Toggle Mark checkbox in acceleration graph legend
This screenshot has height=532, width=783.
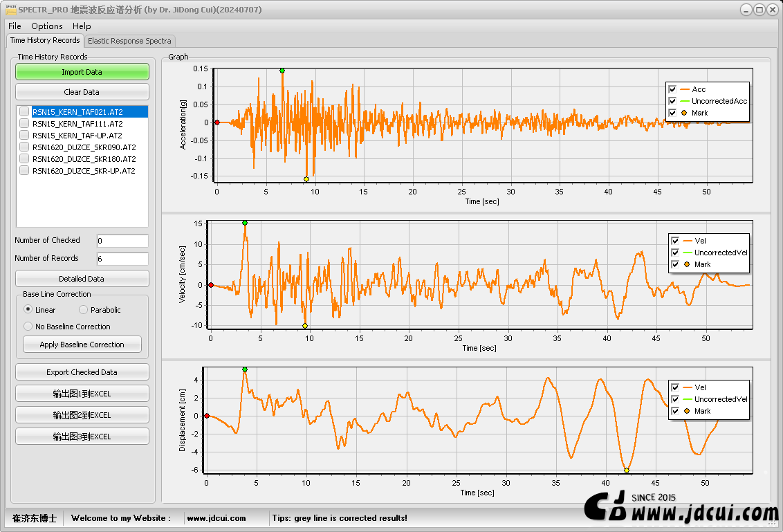click(x=672, y=113)
